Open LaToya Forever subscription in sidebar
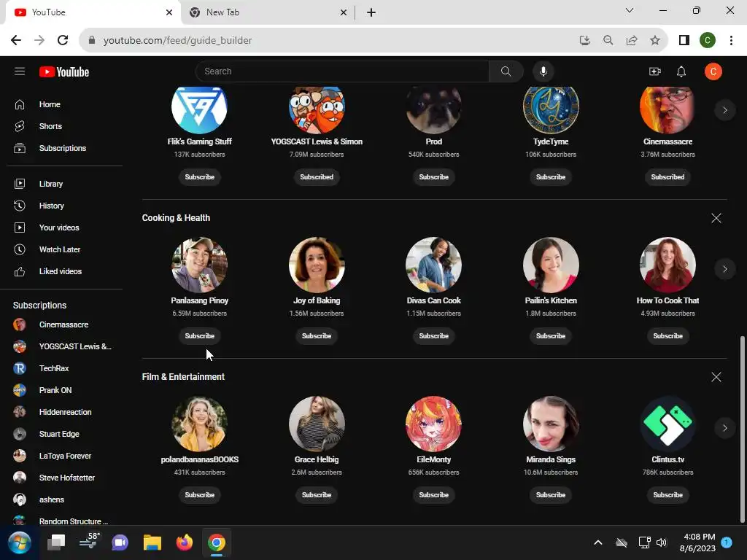747x560 pixels. click(65, 456)
